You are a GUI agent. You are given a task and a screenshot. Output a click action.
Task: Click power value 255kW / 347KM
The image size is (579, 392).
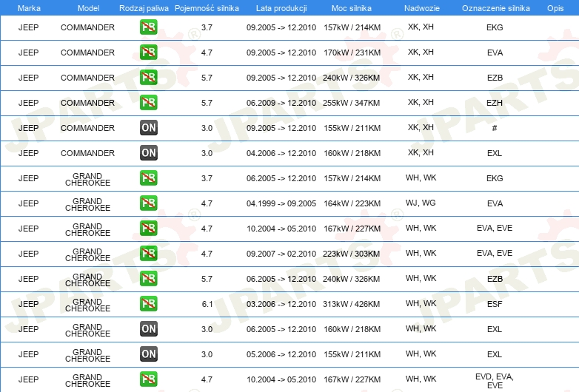coord(351,103)
